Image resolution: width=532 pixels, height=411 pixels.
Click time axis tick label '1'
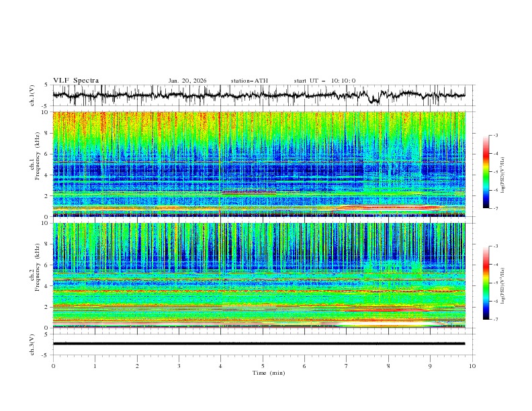pyautogui.click(x=95, y=366)
